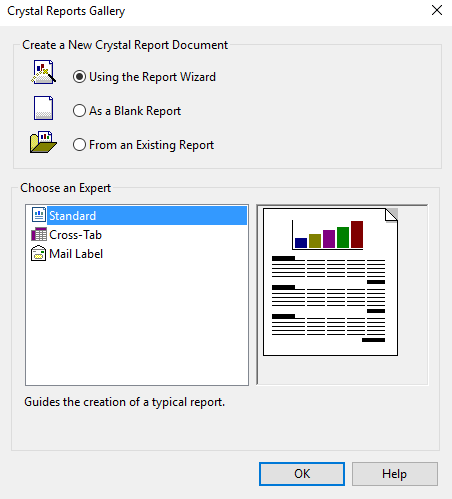The height and width of the screenshot is (499, 452).
Task: Click the blank report page icon
Action: tap(43, 108)
